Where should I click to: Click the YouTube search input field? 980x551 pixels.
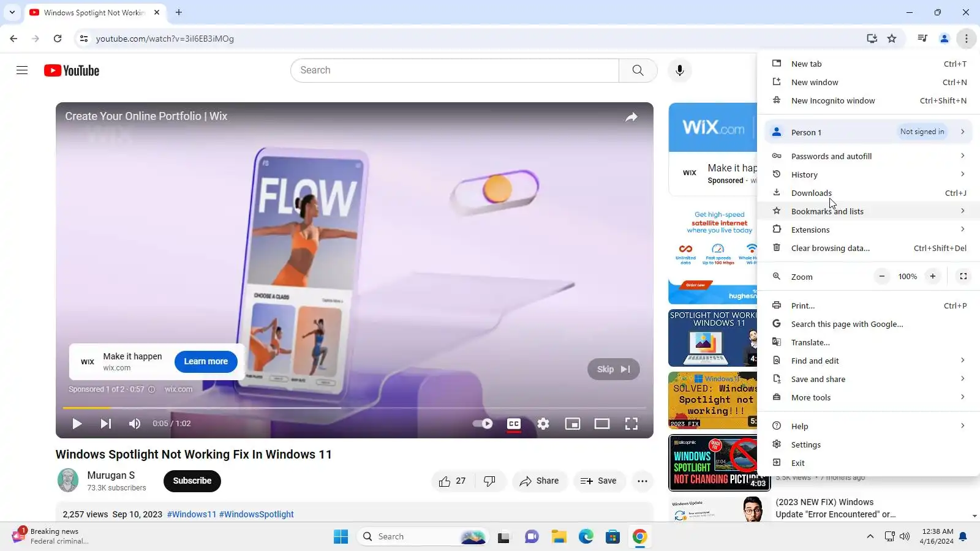pyautogui.click(x=454, y=70)
